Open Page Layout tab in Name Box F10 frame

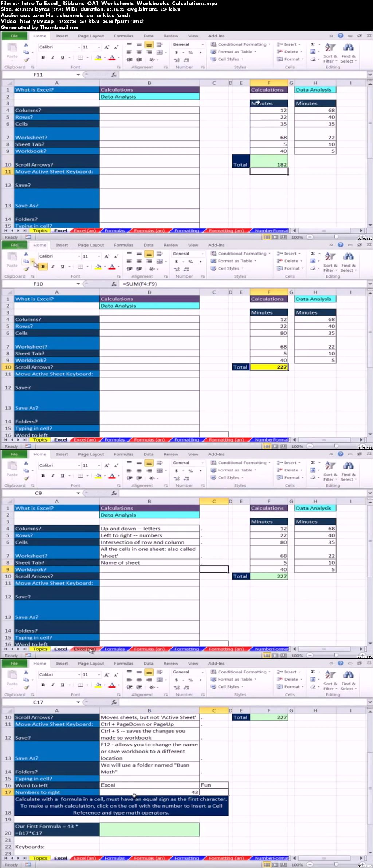[x=91, y=245]
